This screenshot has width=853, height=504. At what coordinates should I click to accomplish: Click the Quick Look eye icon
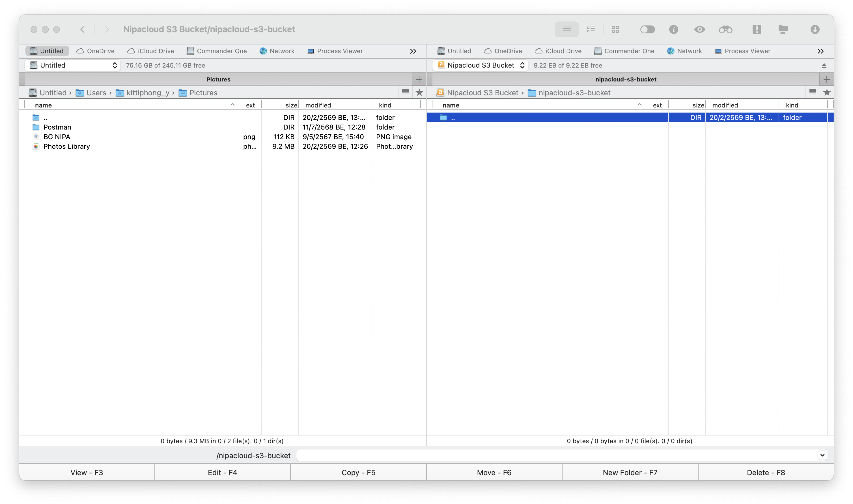(x=699, y=29)
